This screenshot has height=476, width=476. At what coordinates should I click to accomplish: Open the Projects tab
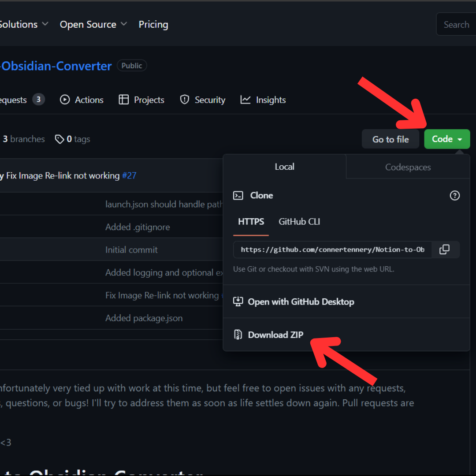pyautogui.click(x=141, y=100)
